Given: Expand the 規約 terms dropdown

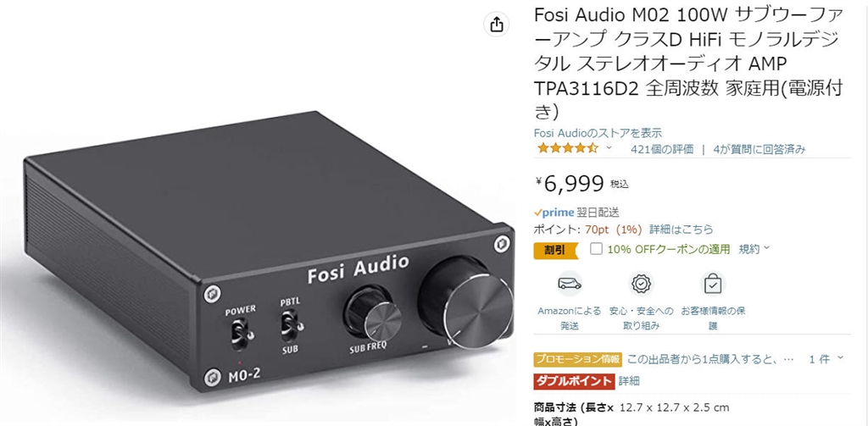Looking at the screenshot, I should point(754,249).
